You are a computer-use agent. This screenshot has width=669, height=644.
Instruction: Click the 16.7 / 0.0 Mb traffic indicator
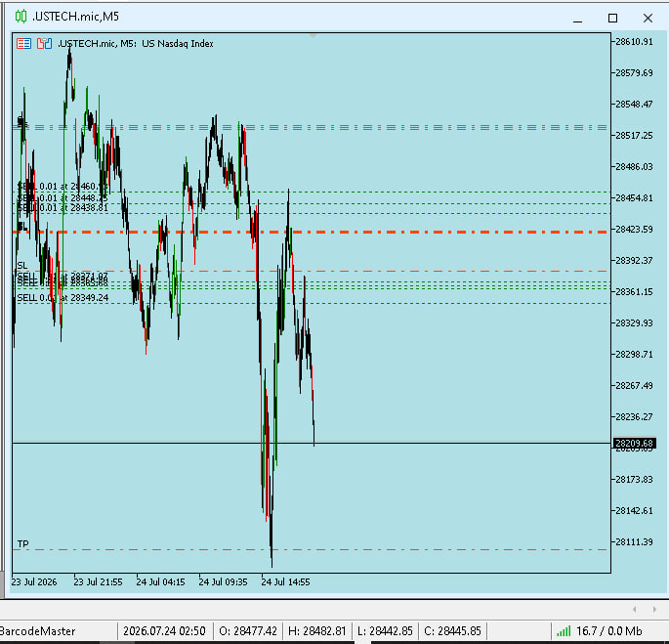[609, 630]
